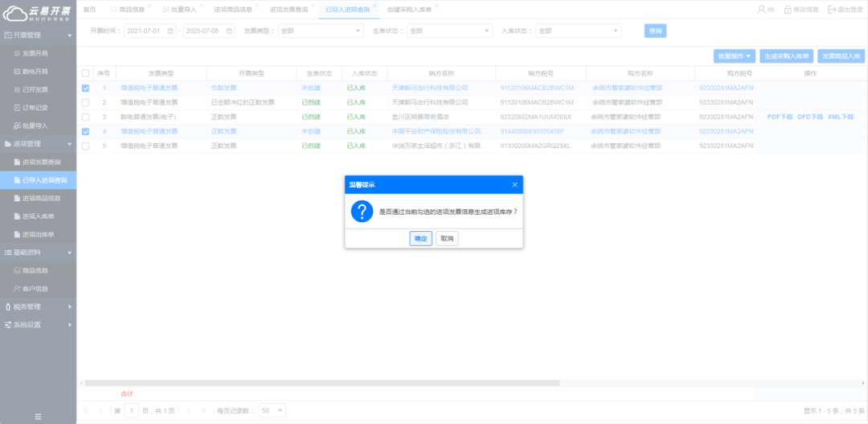Click the 修改信息 lock icon

[786, 10]
